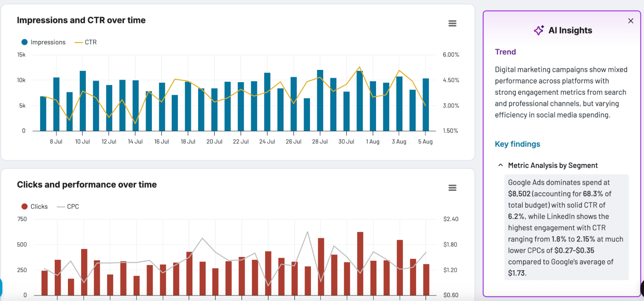
Task: Click the Impressions and CTR over time title
Action: point(81,20)
